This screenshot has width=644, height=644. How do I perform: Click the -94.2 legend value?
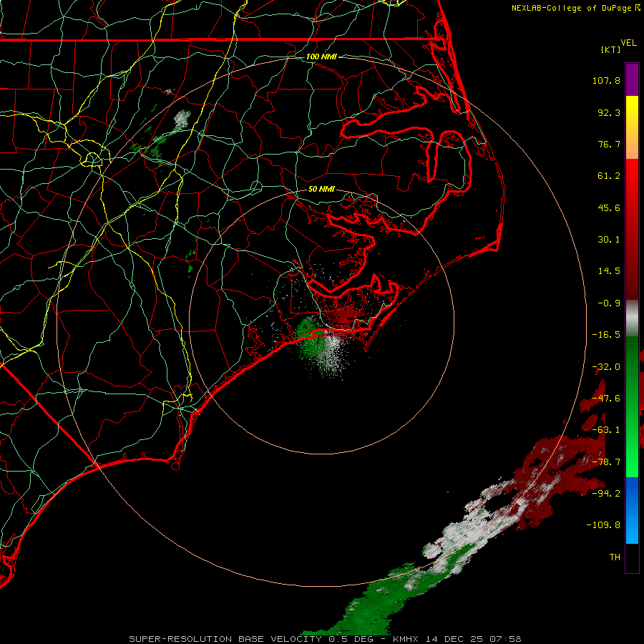(x=606, y=494)
